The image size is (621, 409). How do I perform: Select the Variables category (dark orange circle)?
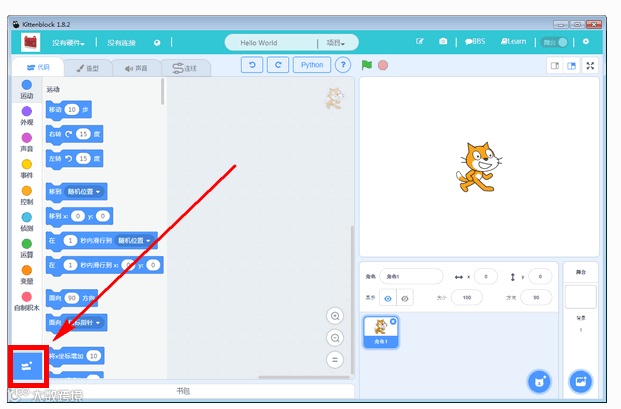tap(27, 275)
